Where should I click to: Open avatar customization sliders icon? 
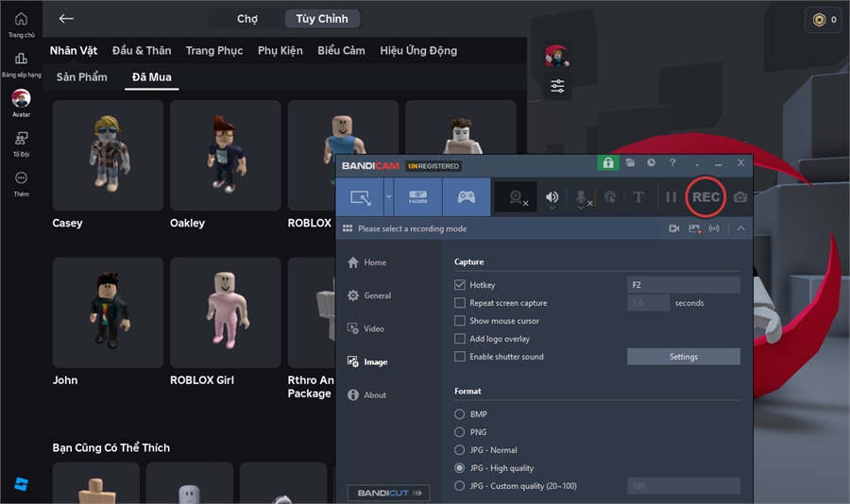click(x=557, y=87)
